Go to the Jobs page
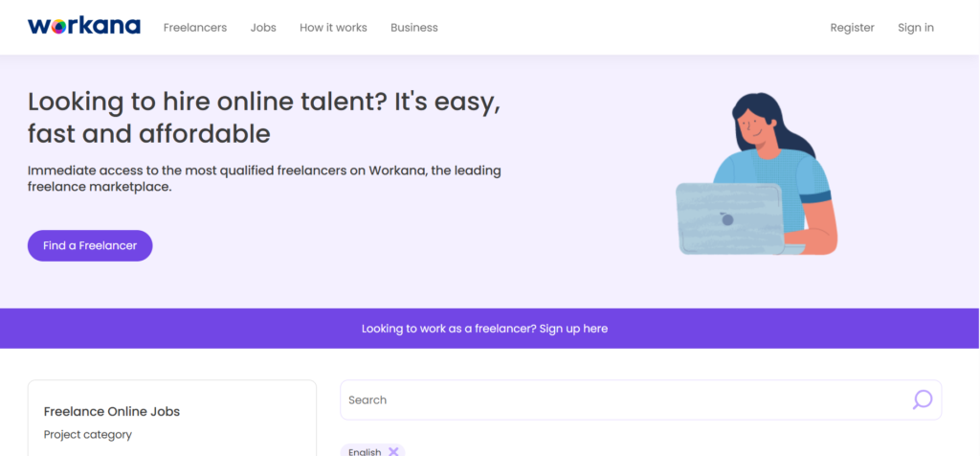 [x=263, y=28]
